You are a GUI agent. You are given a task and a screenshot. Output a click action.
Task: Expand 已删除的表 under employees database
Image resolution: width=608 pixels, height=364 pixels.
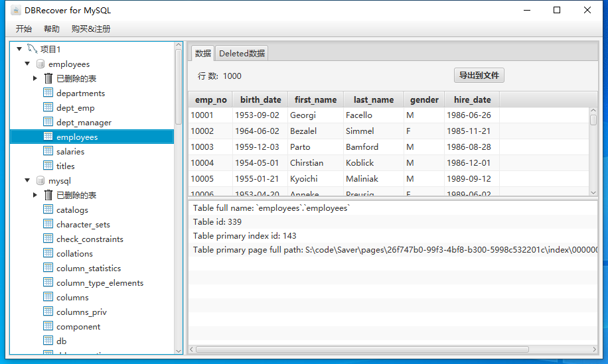click(35, 78)
